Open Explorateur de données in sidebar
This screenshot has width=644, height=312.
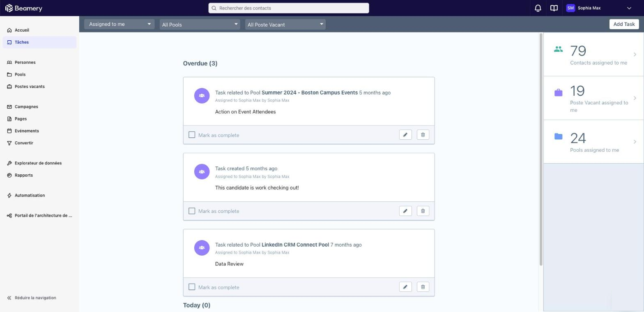tap(39, 163)
